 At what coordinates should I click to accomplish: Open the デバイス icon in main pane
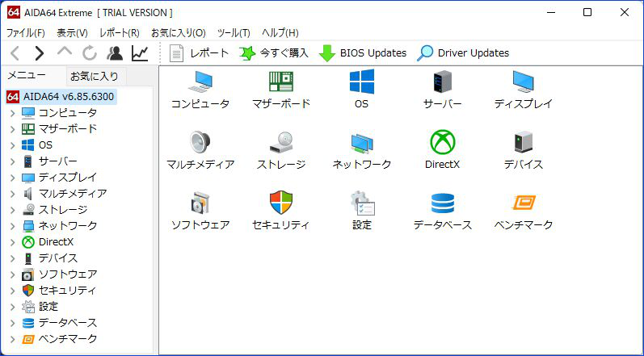pos(524,142)
